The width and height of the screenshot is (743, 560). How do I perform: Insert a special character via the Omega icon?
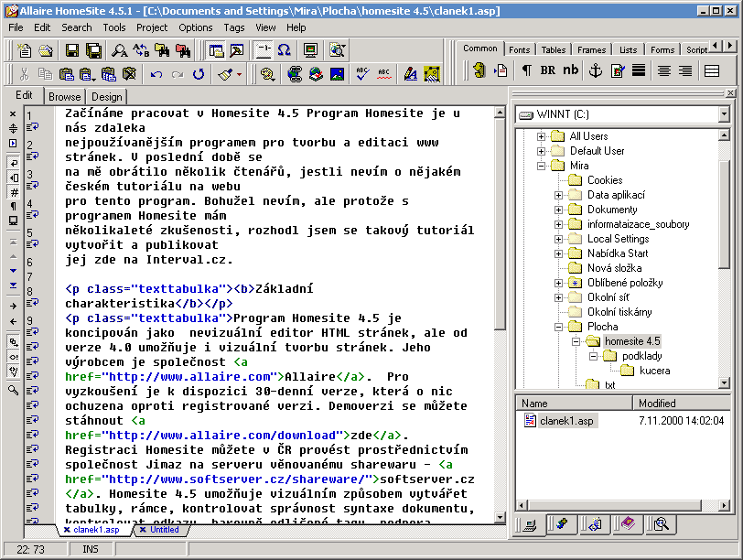coord(285,50)
